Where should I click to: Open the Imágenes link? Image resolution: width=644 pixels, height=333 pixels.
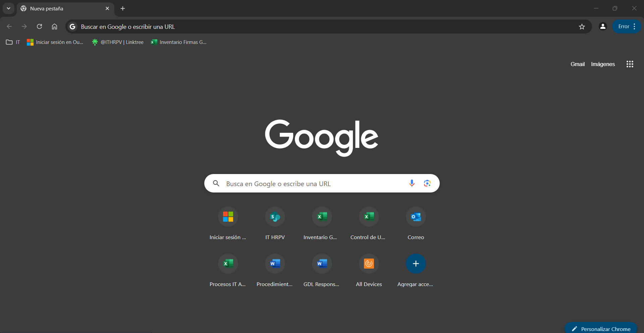603,64
